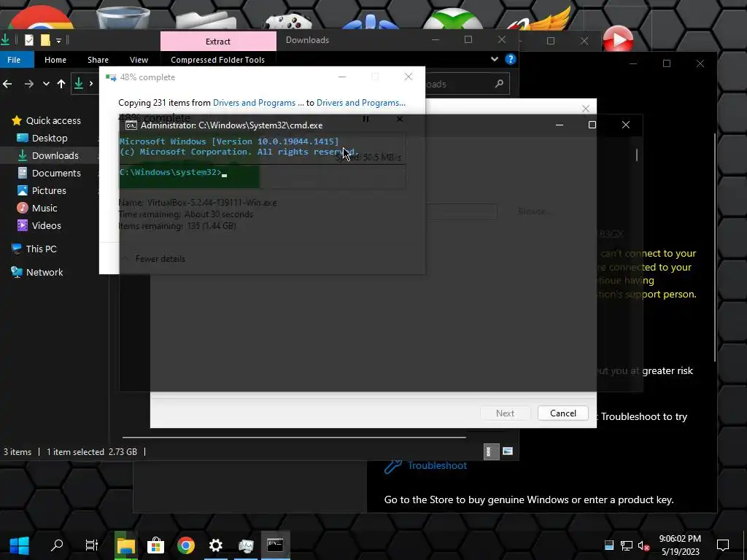
Task: Open Explorer Help question mark icon
Action: [510, 59]
